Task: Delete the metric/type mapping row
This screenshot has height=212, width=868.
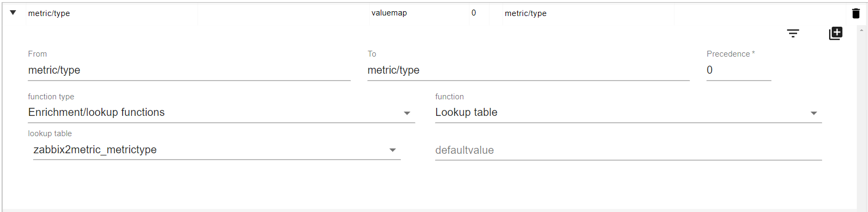Action: 856,13
